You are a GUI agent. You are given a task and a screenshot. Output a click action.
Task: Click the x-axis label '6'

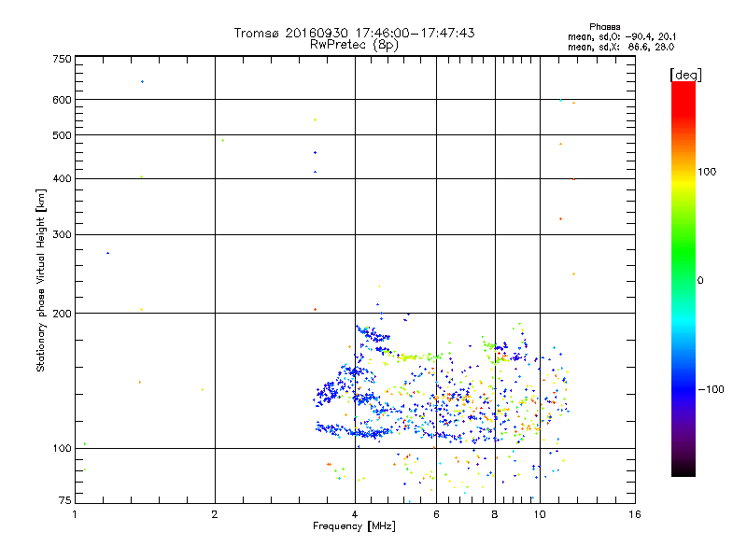436,514
